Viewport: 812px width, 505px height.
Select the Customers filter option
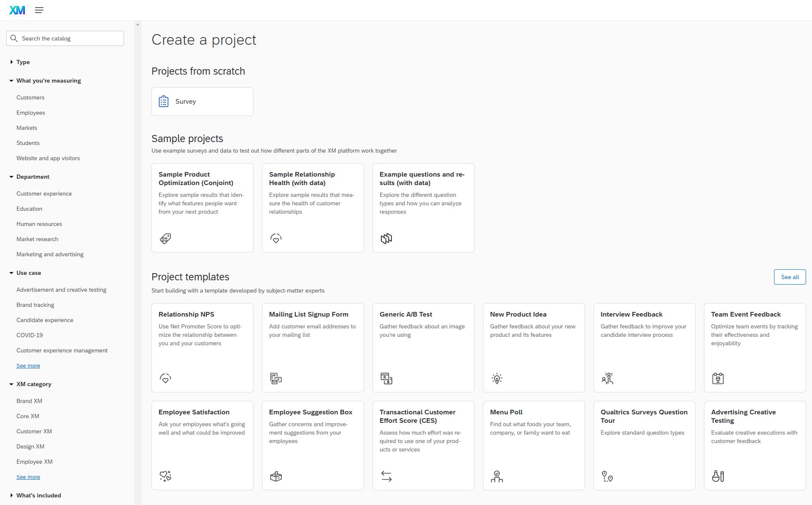pos(30,97)
